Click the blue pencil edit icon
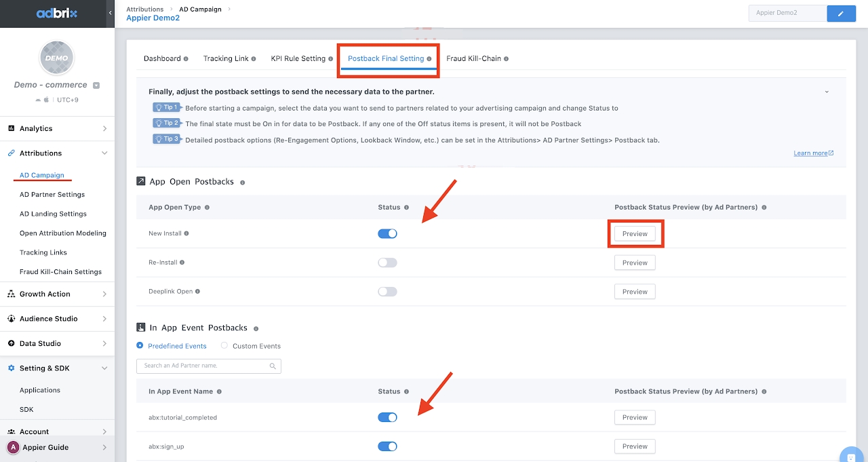This screenshot has width=868, height=462. pyautogui.click(x=841, y=14)
